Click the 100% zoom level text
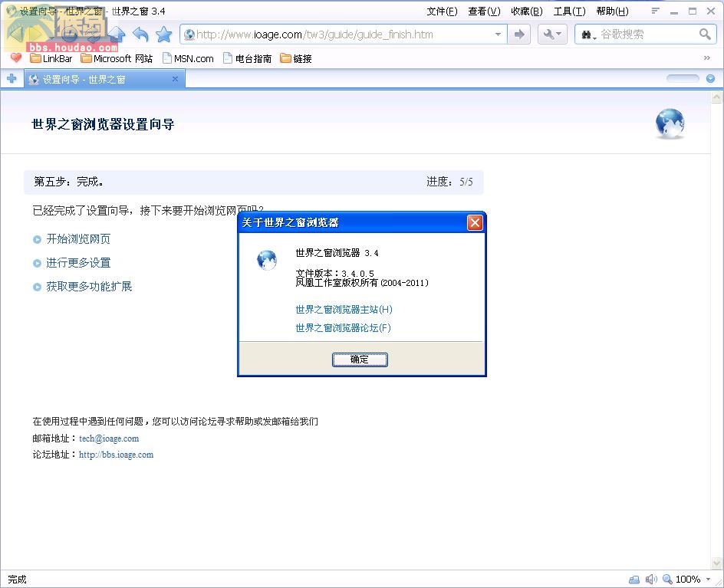Screen dimensions: 724x588 click(688, 580)
